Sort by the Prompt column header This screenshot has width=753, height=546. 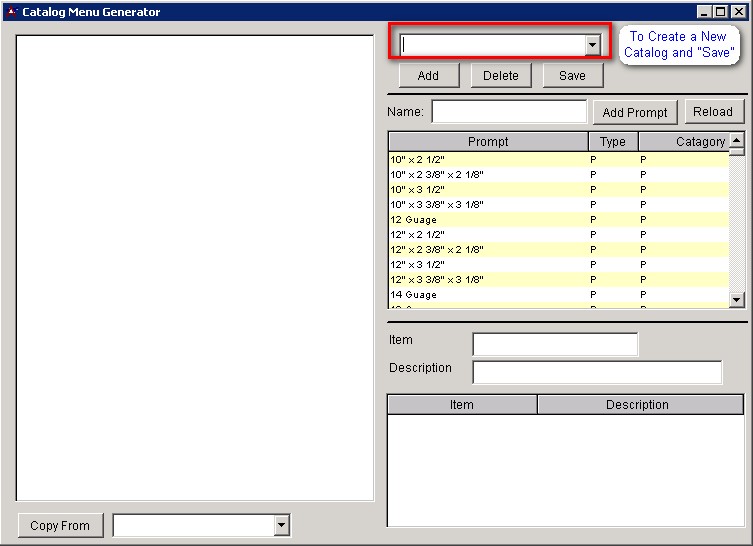(488, 142)
